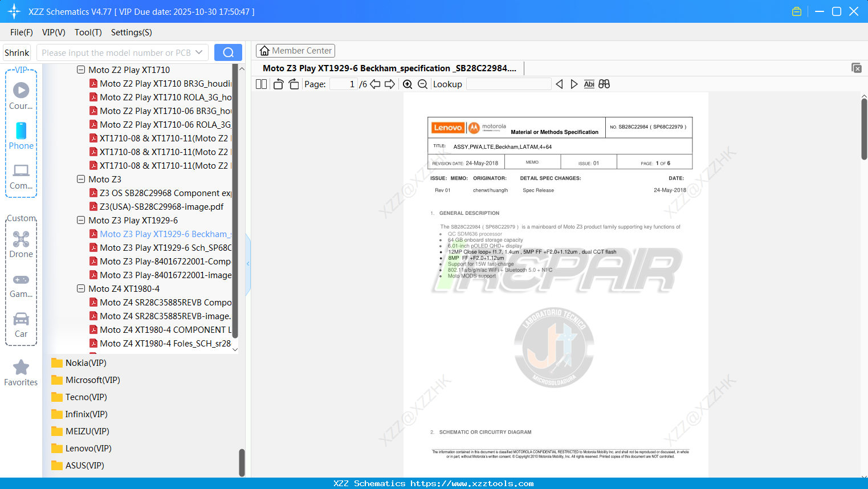Viewport: 868px width, 489px height.
Task: Open 'Z3(USA)-SB28C29968-image.pdf' file
Action: click(x=157, y=206)
